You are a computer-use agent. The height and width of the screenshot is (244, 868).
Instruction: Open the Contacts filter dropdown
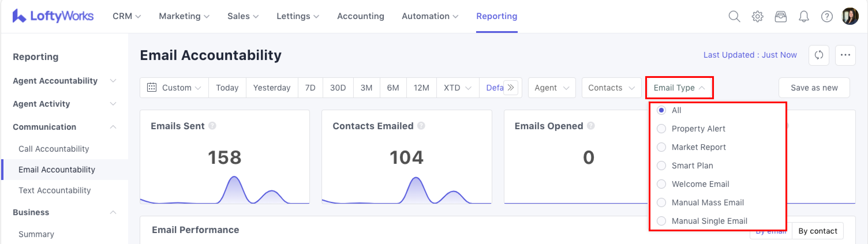[611, 88]
